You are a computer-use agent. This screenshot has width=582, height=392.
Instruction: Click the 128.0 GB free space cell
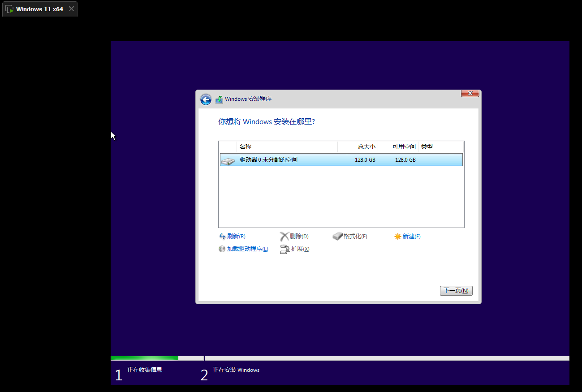pyautogui.click(x=405, y=160)
